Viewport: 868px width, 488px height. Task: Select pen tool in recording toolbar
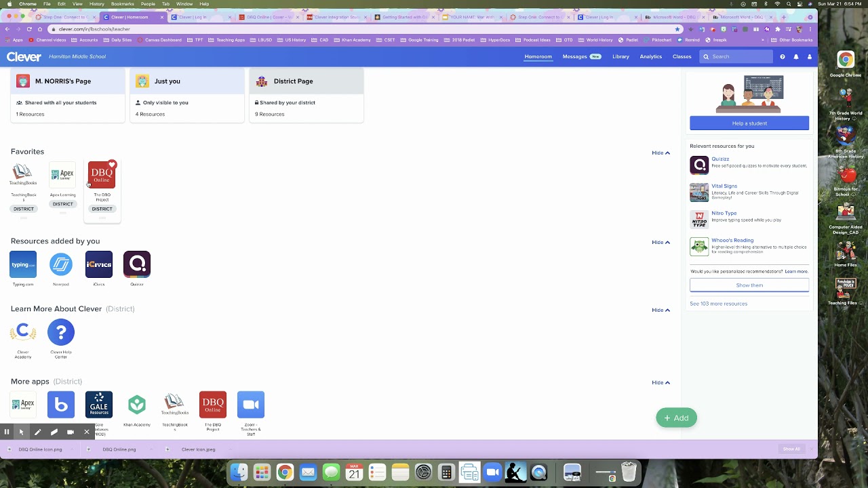(37, 432)
